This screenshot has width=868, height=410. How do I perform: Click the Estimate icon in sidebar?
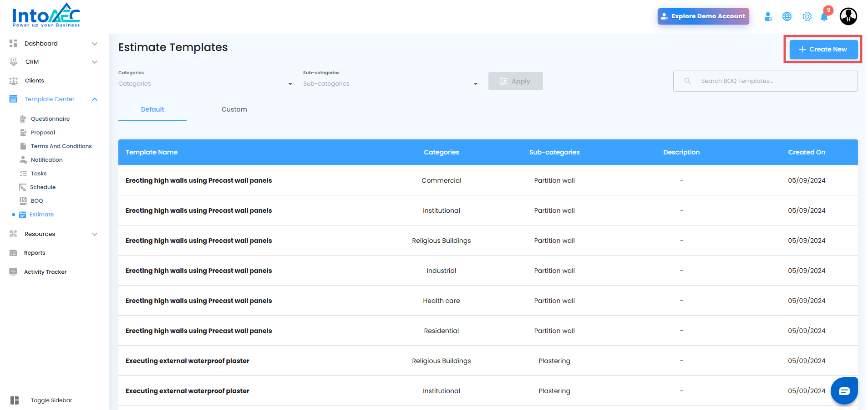(22, 215)
